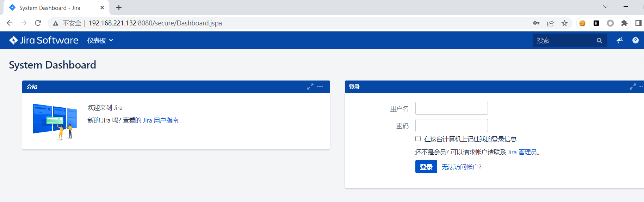Maximize the 介绍 gadget
The width and height of the screenshot is (644, 202).
[310, 87]
